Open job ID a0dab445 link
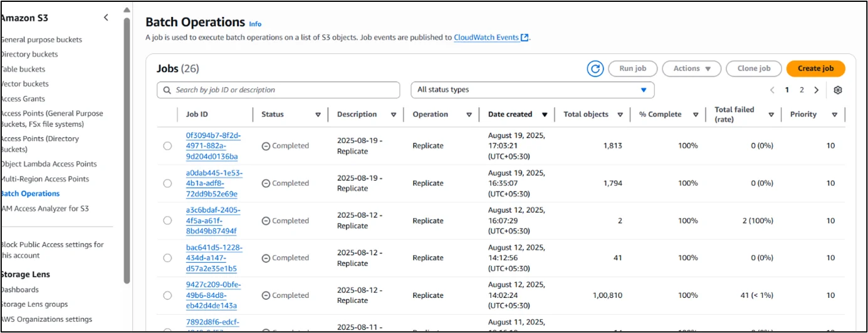This screenshot has height=333, width=868. [214, 183]
